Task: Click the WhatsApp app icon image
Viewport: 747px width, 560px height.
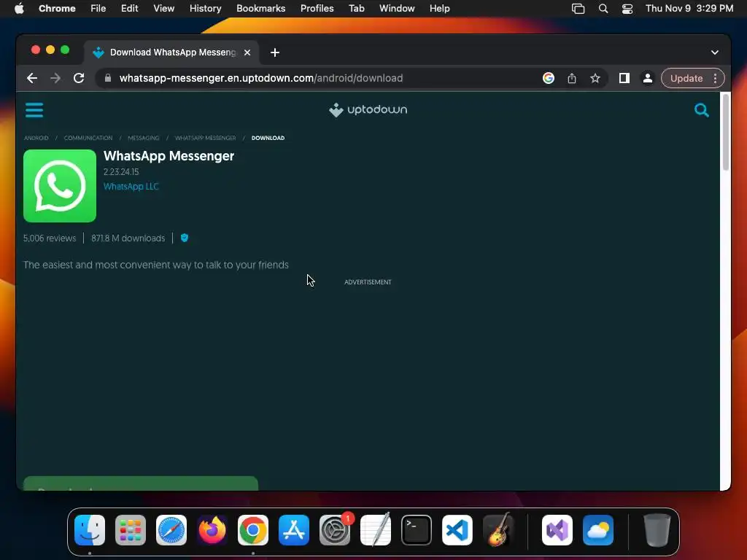Action: 60,186
